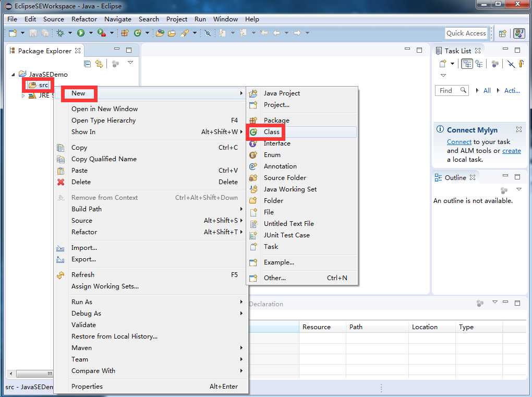Expand the JRE System Library node

coord(23,95)
